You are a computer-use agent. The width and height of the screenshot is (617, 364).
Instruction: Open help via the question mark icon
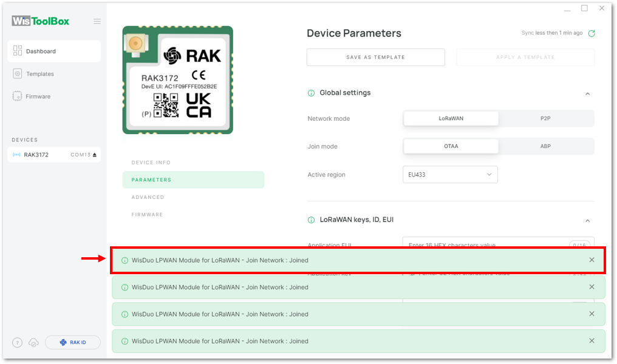(18, 342)
